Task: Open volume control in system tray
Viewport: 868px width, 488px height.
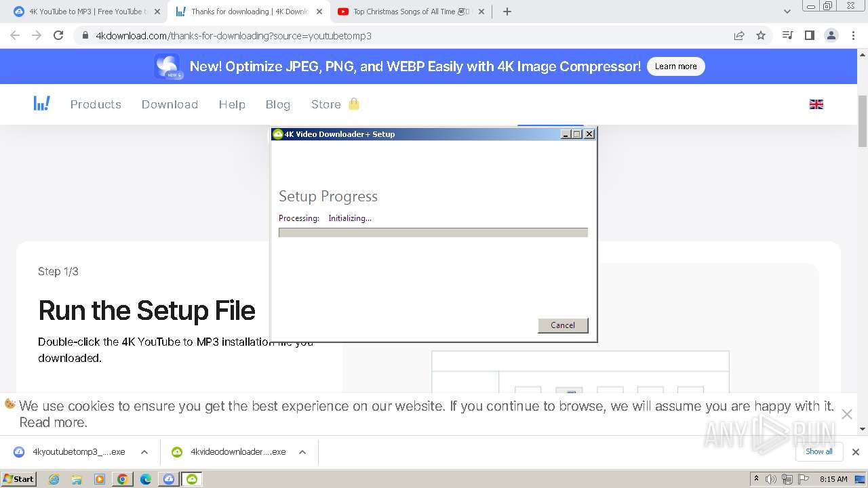Action: [x=772, y=479]
